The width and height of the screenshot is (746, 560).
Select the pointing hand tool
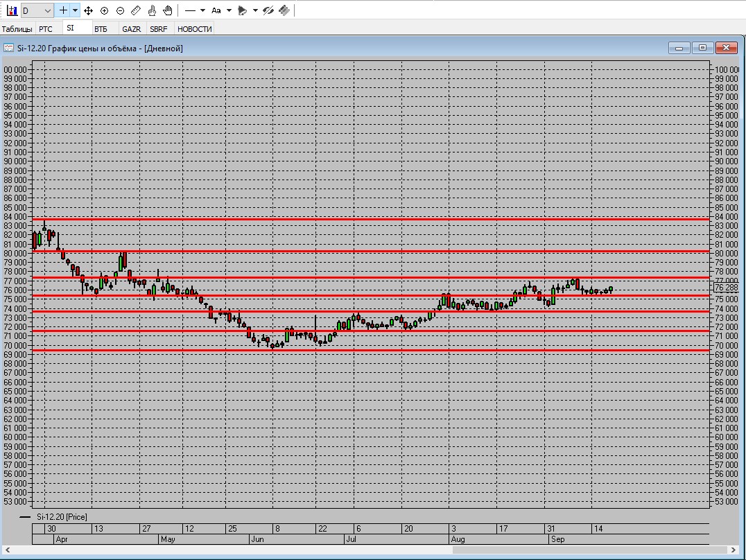(153, 10)
